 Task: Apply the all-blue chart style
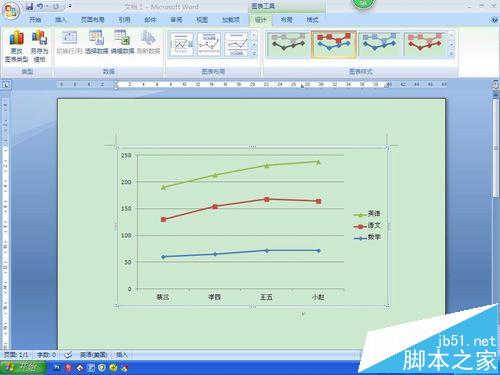pos(379,44)
